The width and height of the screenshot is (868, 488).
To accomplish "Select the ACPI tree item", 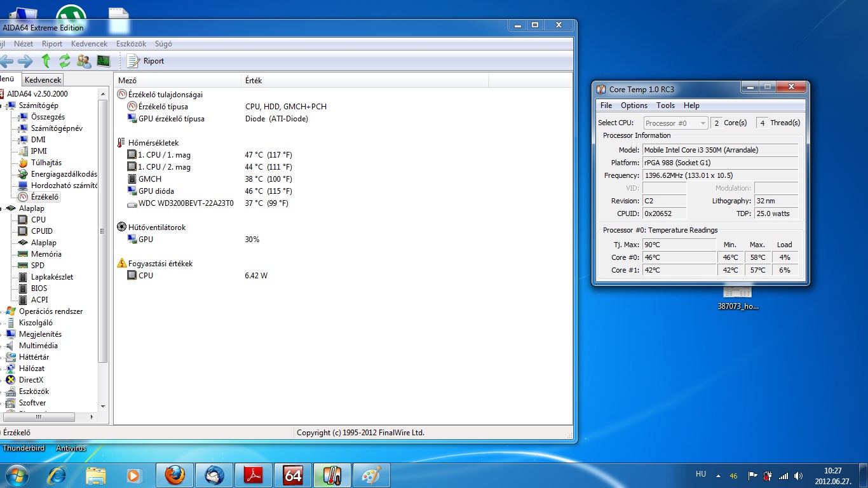I will point(39,300).
